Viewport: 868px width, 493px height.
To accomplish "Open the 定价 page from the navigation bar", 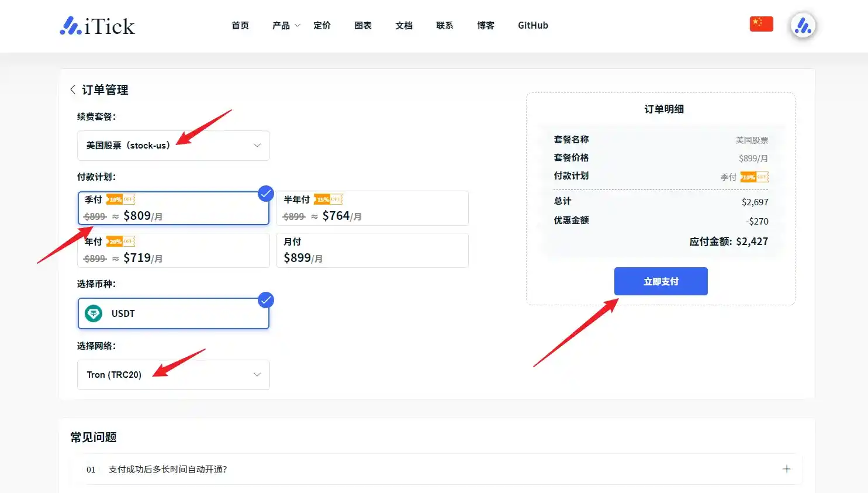I will (322, 25).
